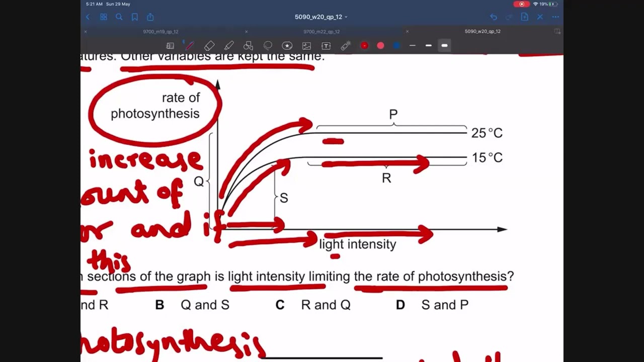Viewport: 644px width, 362px height.
Task: Select the Image insert tool
Action: [306, 46]
